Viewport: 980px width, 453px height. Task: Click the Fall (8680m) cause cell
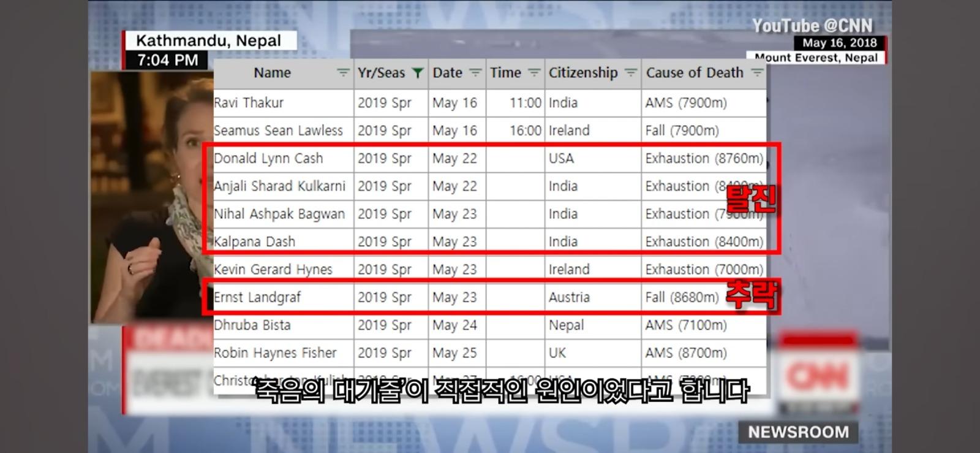pos(704,297)
